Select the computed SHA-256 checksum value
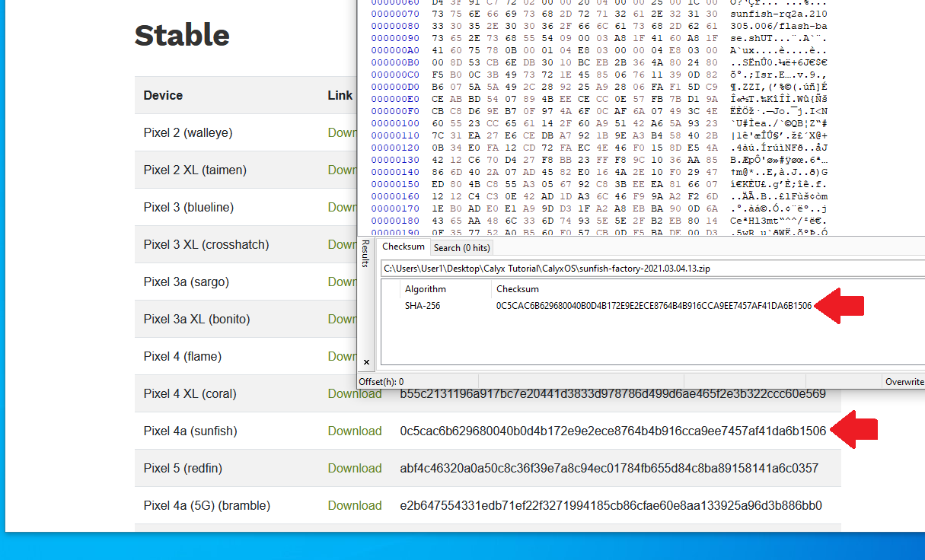Screen dimensions: 925x560 click(x=653, y=306)
